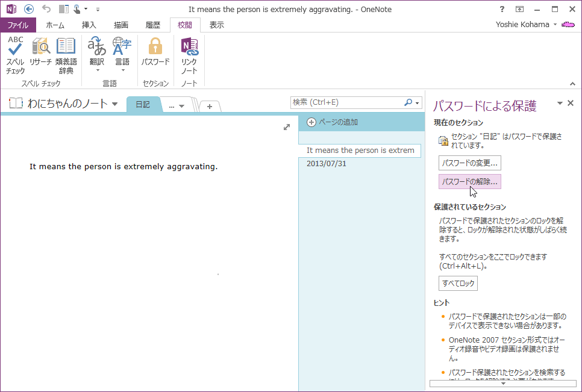Click the pink user avatar icon
The width and height of the screenshot is (582, 392).
click(x=568, y=25)
